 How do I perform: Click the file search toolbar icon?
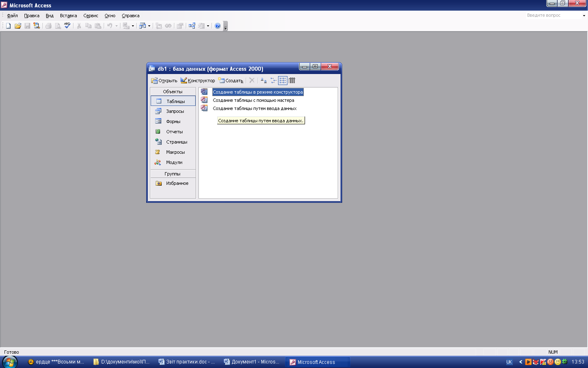pyautogui.click(x=36, y=26)
